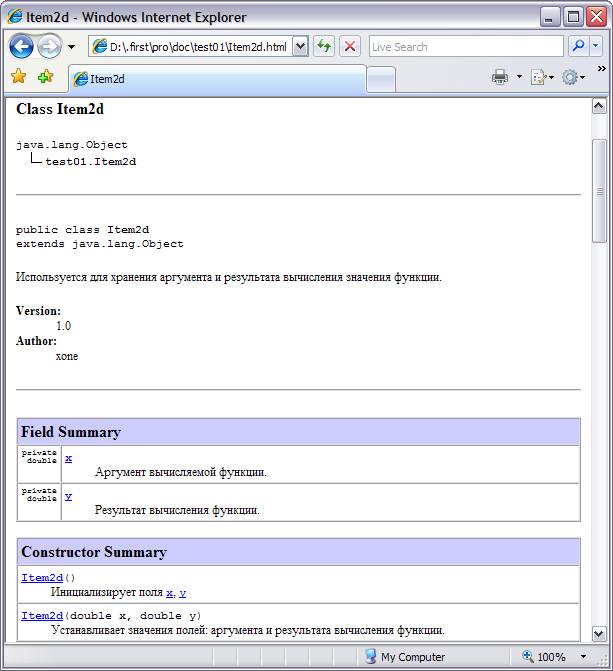The width and height of the screenshot is (613, 671).
Task: Click 'test01.Item2d' in the class hierarchy
Action: click(x=91, y=162)
